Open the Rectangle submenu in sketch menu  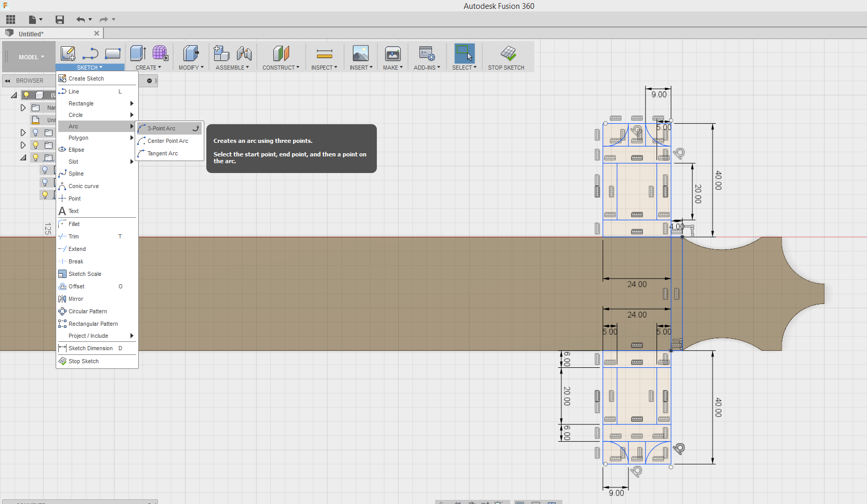(97, 103)
